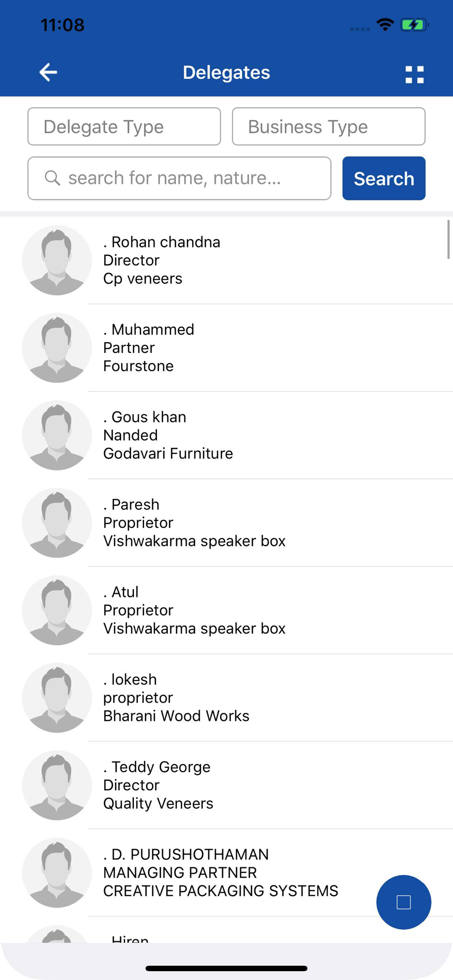The height and width of the screenshot is (980, 453).
Task: Open Paresh Proprietor delegate entry
Action: coord(226,523)
